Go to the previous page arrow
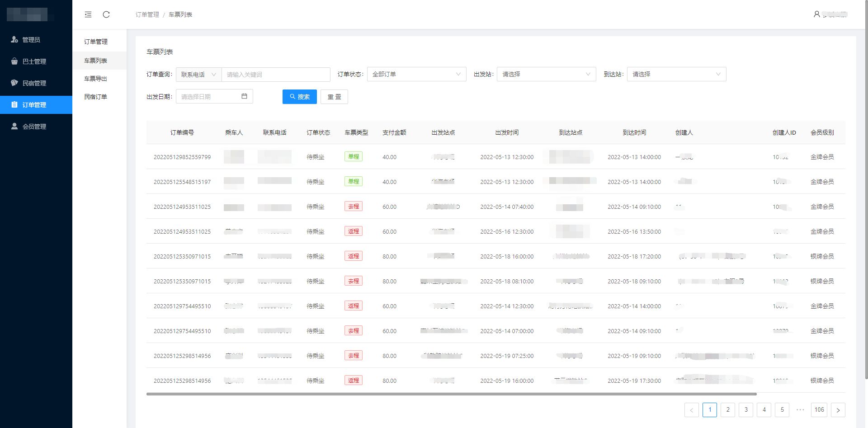868x428 pixels. (692, 410)
